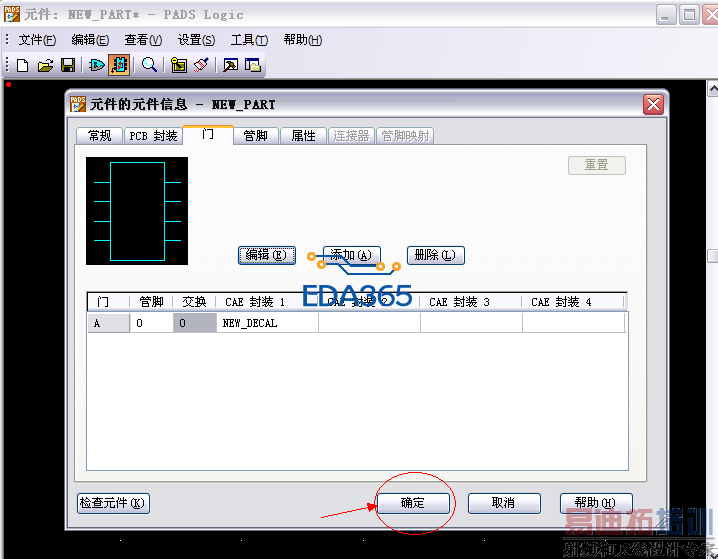
Task: Click the 帮助(H) button in dialog
Action: click(x=596, y=503)
